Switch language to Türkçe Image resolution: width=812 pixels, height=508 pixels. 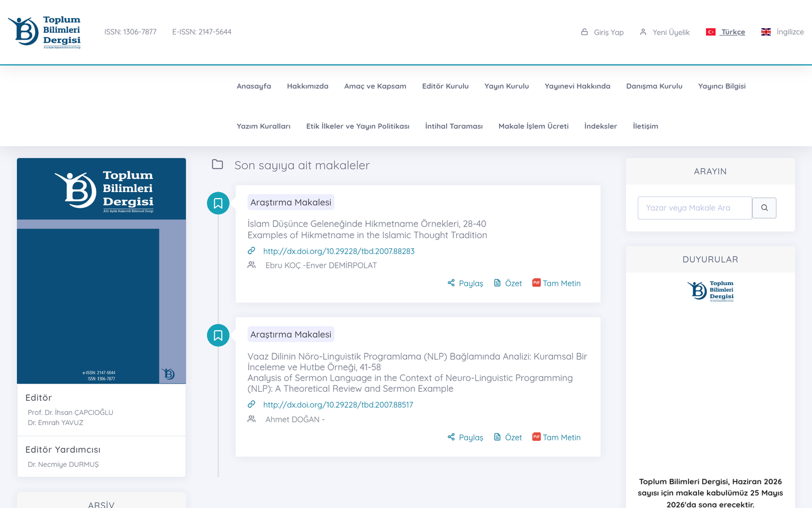click(x=733, y=32)
